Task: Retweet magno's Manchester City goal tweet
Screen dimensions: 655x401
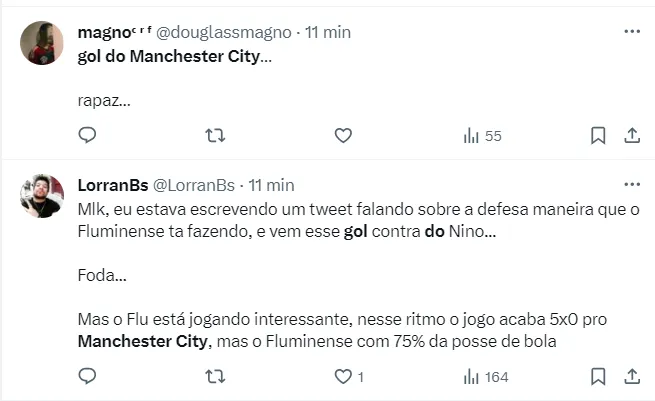Action: click(x=214, y=135)
